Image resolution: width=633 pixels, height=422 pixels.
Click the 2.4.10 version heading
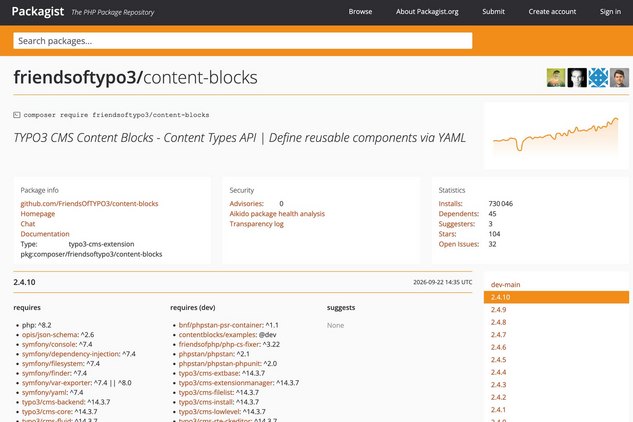pos(24,282)
